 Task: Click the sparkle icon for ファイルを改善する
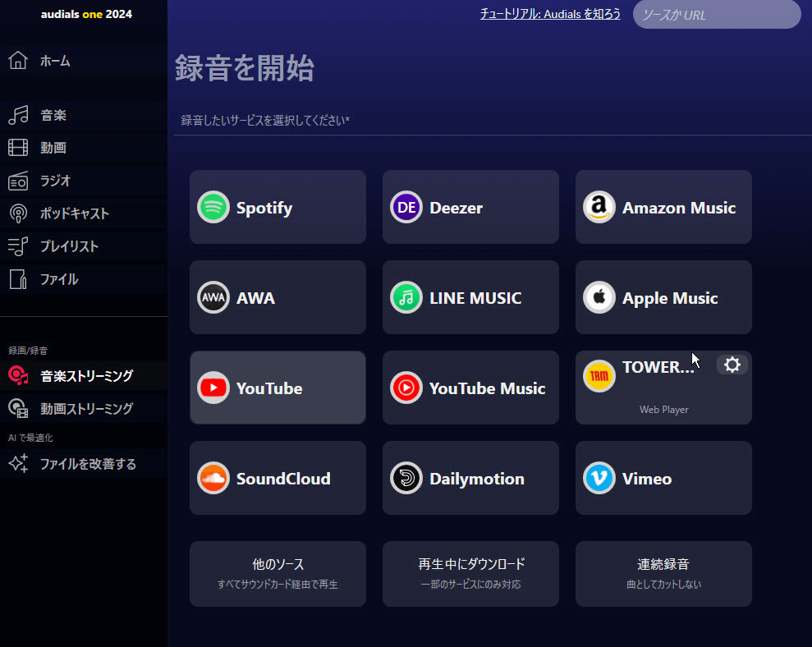[x=18, y=464]
